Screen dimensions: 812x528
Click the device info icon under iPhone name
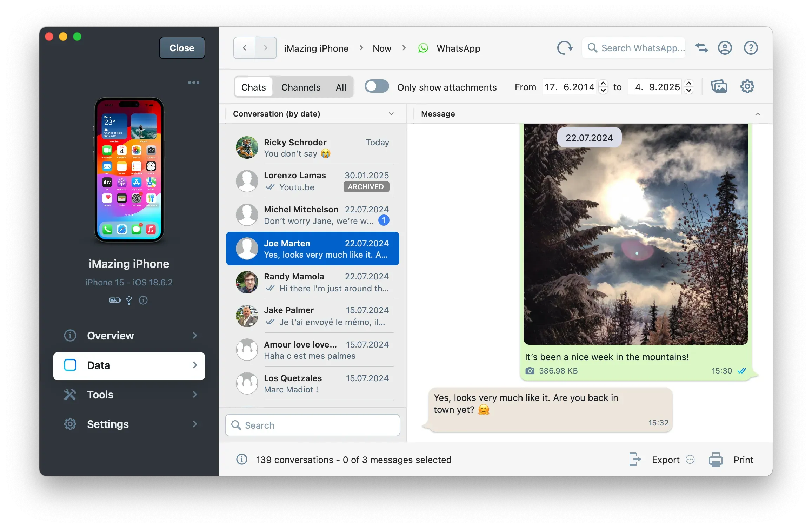pos(143,301)
